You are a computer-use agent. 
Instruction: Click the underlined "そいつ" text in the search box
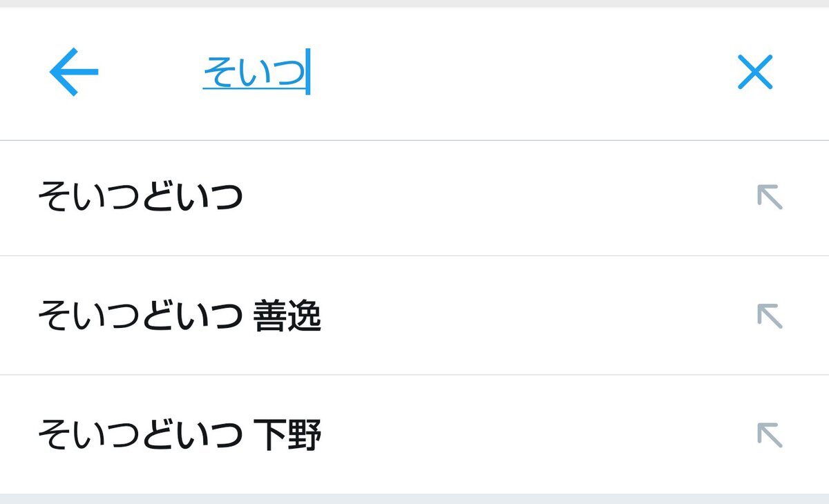(254, 72)
